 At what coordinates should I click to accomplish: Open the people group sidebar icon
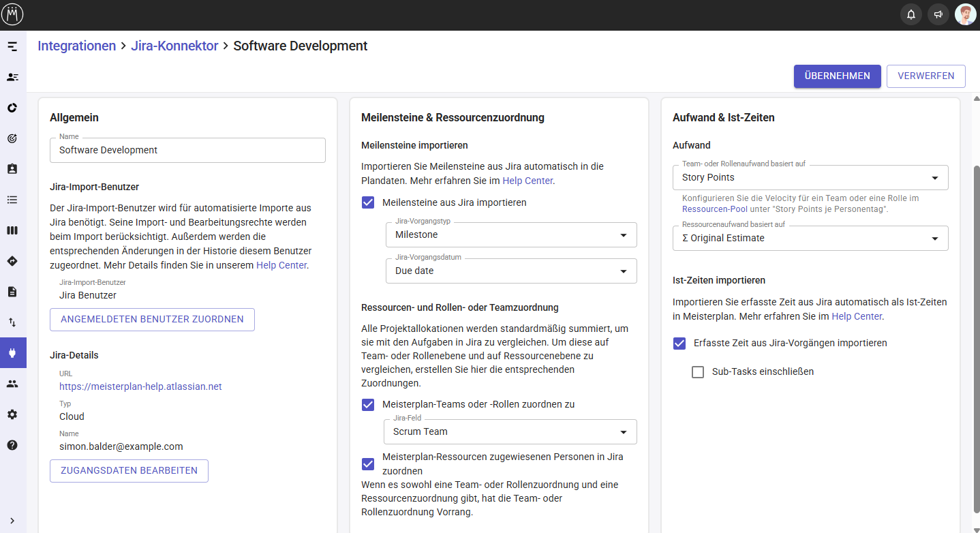tap(12, 384)
